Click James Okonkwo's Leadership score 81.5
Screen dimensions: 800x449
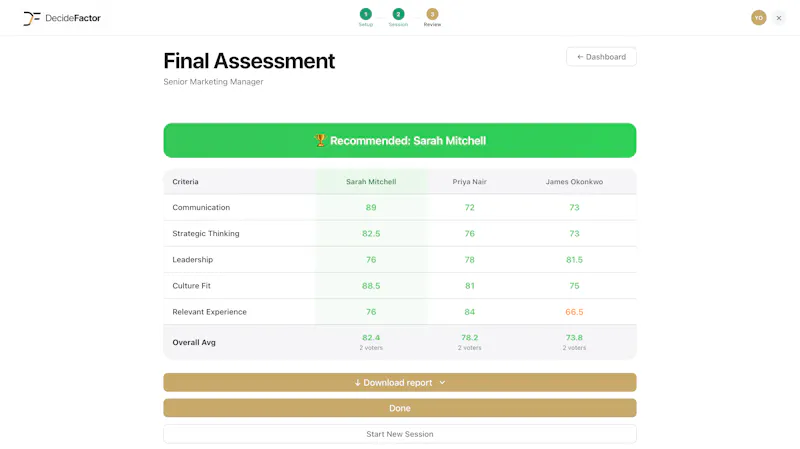(574, 260)
